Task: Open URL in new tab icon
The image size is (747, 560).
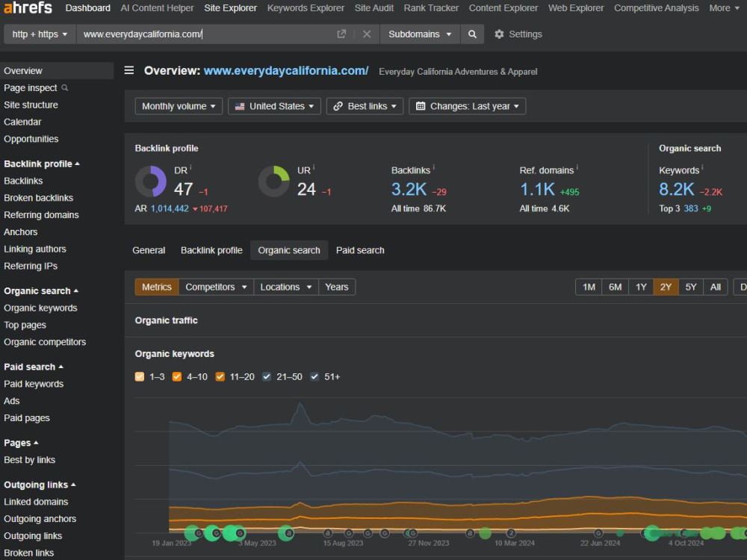Action: pos(341,34)
